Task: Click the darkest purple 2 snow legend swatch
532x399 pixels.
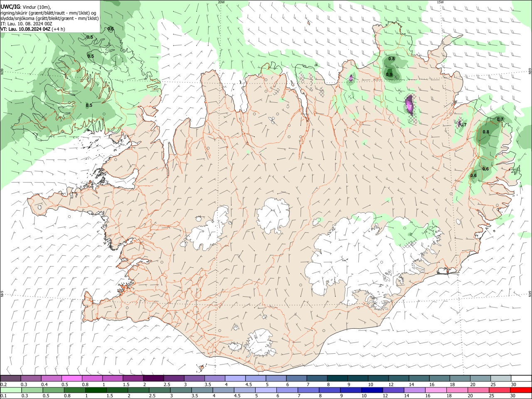Action: [x=153, y=378]
